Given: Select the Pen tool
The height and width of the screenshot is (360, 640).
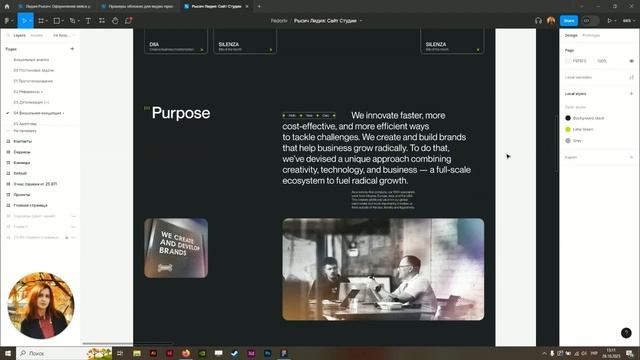Looking at the screenshot, I should pos(72,20).
